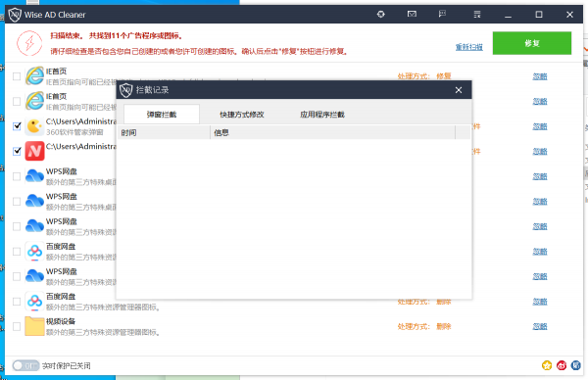Click 处理方式: 删除 text in 视频设备 row
Image resolution: width=588 pixels, height=380 pixels.
(424, 326)
